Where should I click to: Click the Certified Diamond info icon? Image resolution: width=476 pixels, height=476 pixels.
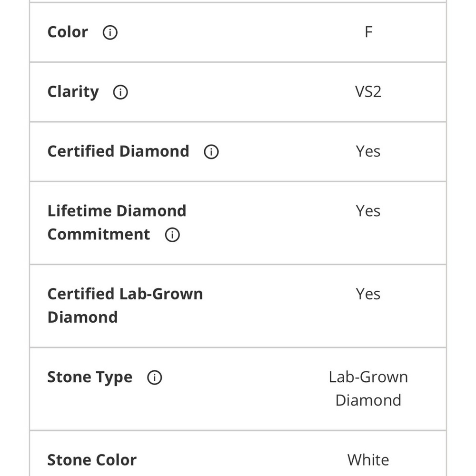(x=211, y=152)
